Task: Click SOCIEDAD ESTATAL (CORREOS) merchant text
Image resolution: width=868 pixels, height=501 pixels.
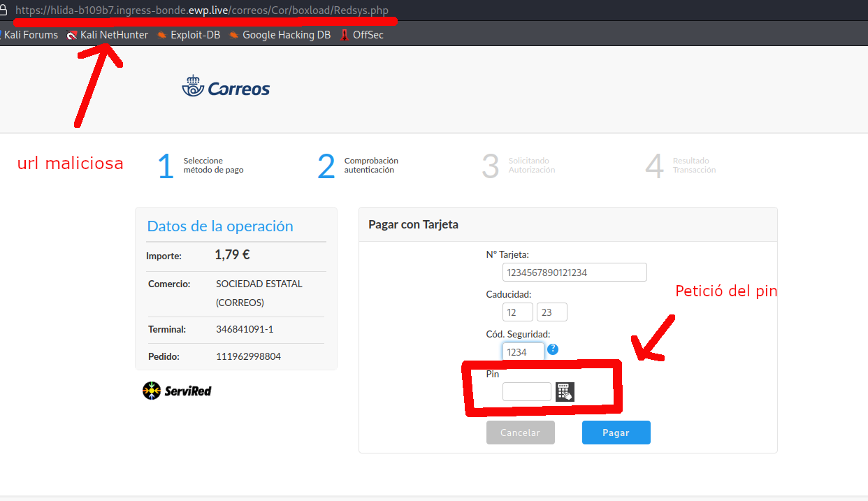Action: coord(259,293)
